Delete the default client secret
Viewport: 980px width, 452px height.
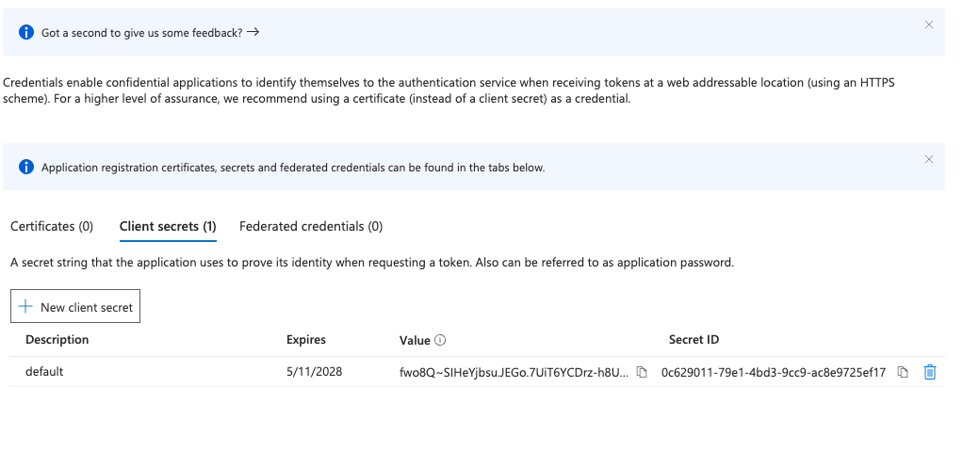point(930,372)
